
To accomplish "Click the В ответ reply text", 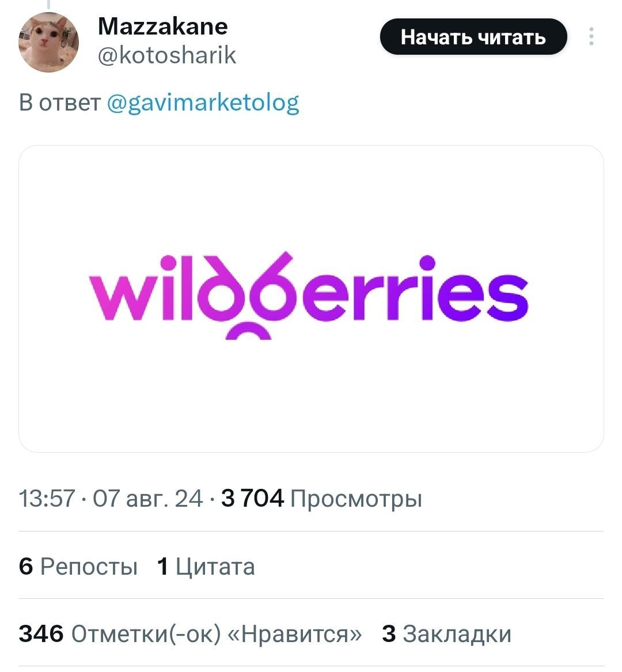I will tap(59, 103).
